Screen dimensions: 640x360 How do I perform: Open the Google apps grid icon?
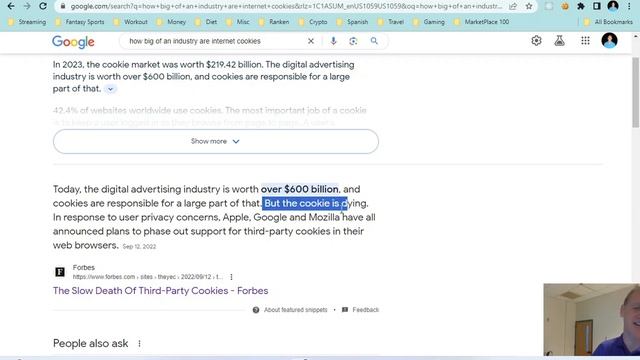585,41
